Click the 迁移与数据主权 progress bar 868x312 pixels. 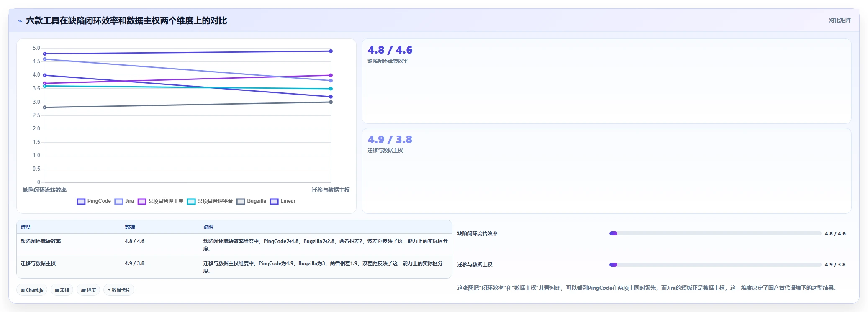[715, 264]
